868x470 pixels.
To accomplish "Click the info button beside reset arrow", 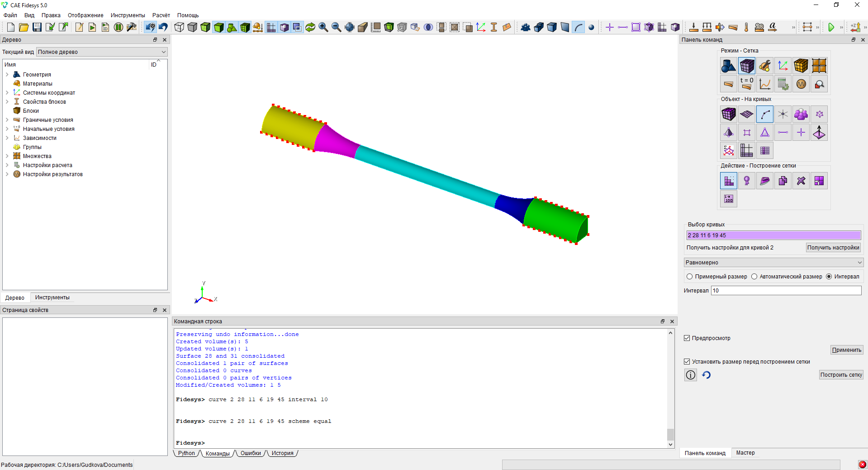I will pos(691,375).
